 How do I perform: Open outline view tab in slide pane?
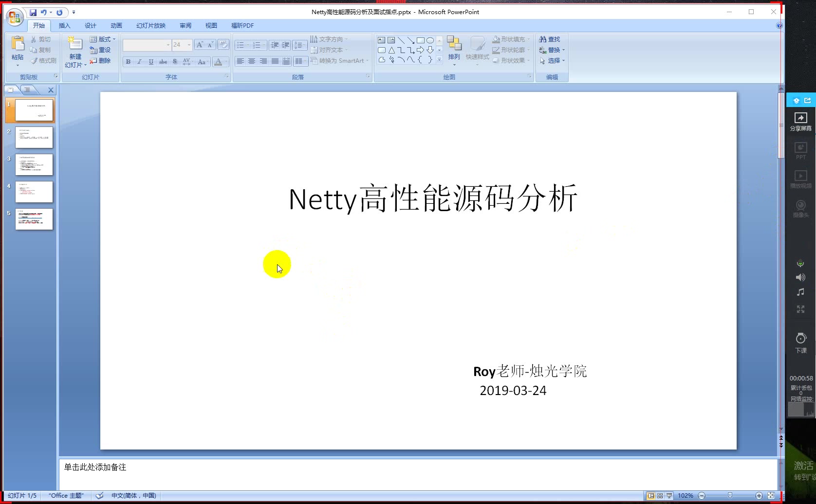point(27,90)
